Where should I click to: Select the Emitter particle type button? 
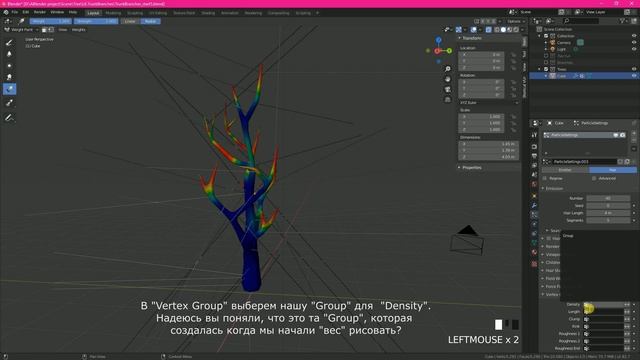(x=565, y=170)
